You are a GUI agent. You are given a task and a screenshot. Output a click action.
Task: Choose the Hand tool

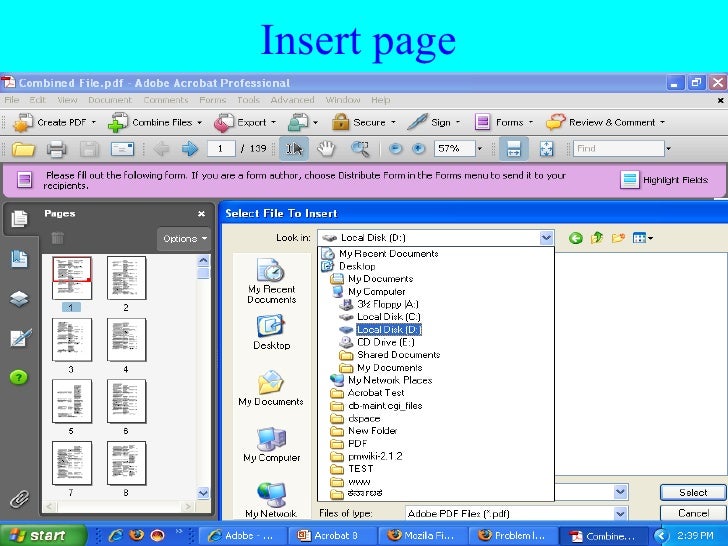pos(326,149)
